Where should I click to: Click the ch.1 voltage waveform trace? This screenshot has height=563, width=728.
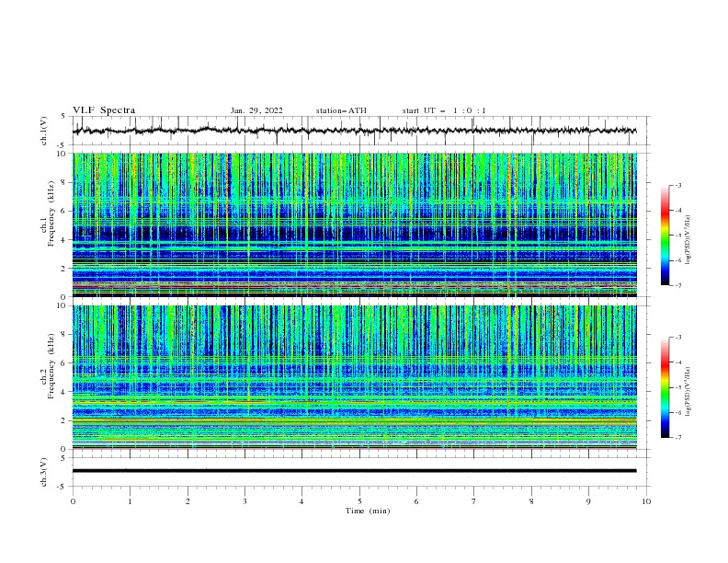pyautogui.click(x=354, y=131)
